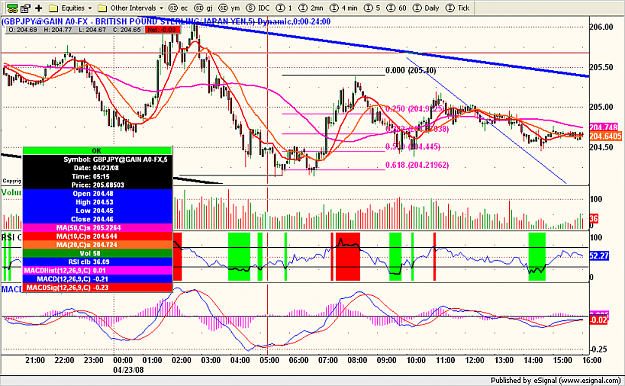Click the 204.6405 orange price tag

(x=605, y=136)
